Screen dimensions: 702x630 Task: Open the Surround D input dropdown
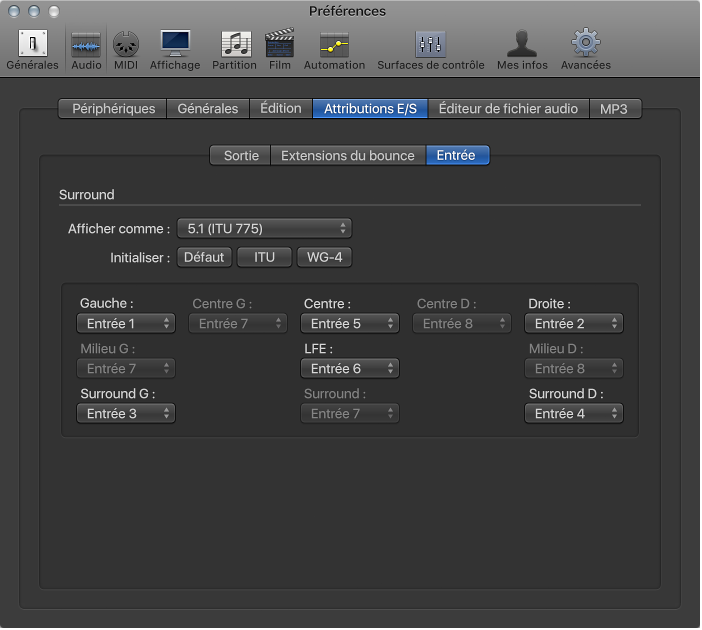(574, 413)
